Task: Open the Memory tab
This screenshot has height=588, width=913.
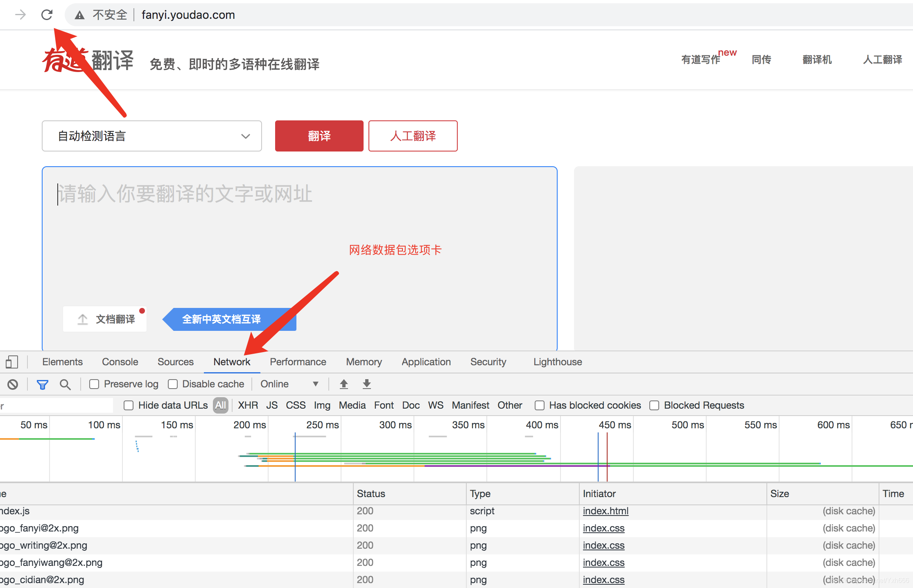Action: click(x=364, y=362)
